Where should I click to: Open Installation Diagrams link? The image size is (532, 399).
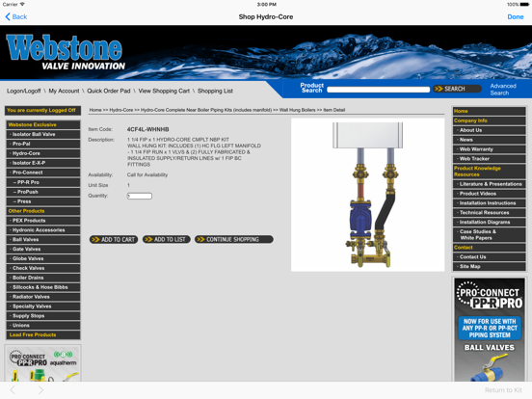click(x=490, y=222)
